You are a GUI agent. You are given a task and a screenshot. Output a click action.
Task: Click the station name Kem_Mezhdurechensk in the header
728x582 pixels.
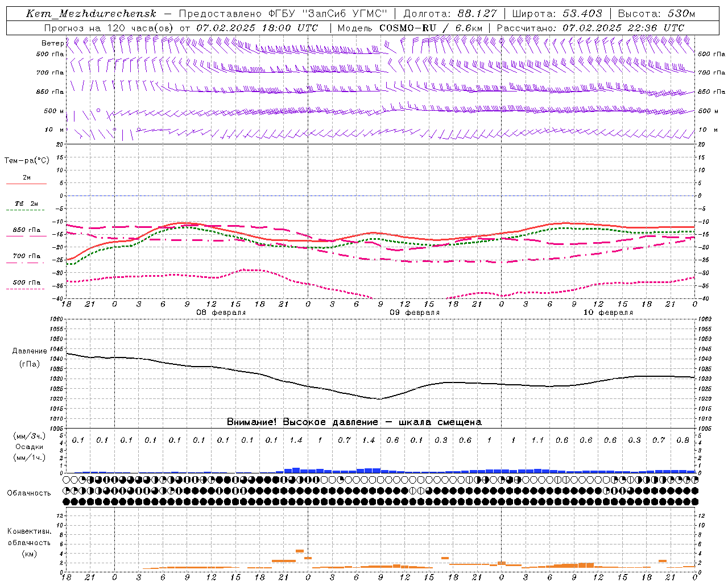pyautogui.click(x=91, y=14)
